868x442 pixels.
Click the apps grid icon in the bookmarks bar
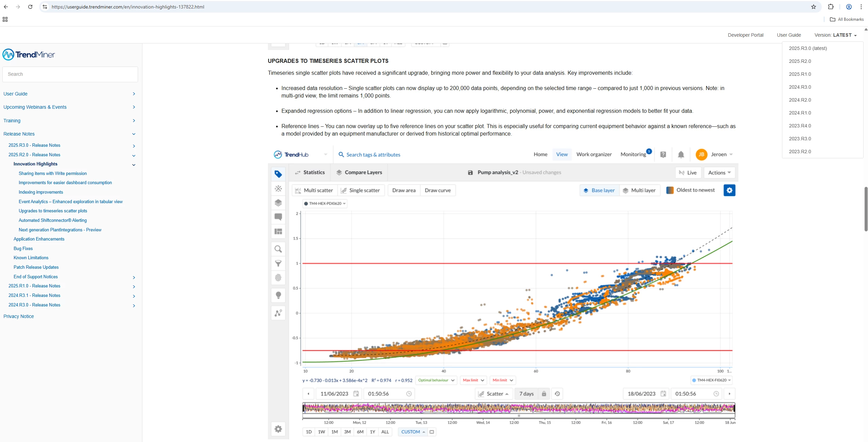[x=5, y=19]
